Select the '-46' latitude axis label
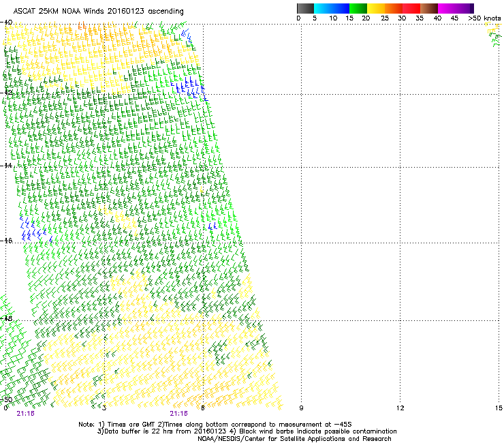 (x=6, y=241)
